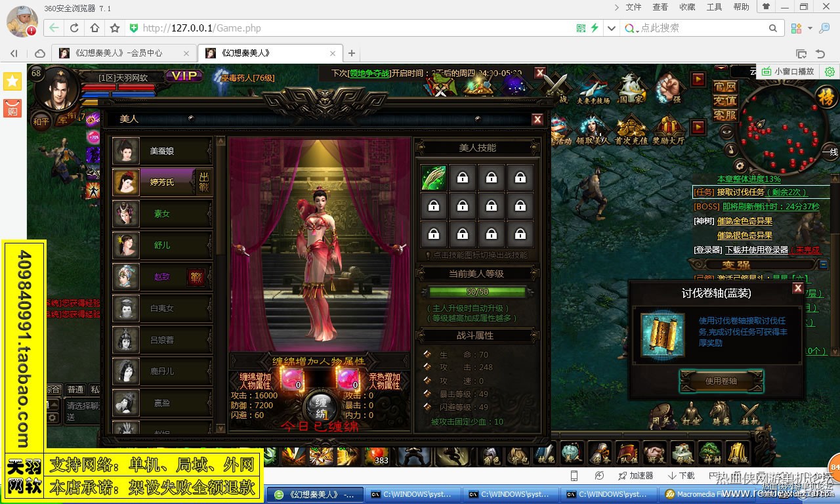Click the 榜 ranking icon near minimap

[826, 97]
